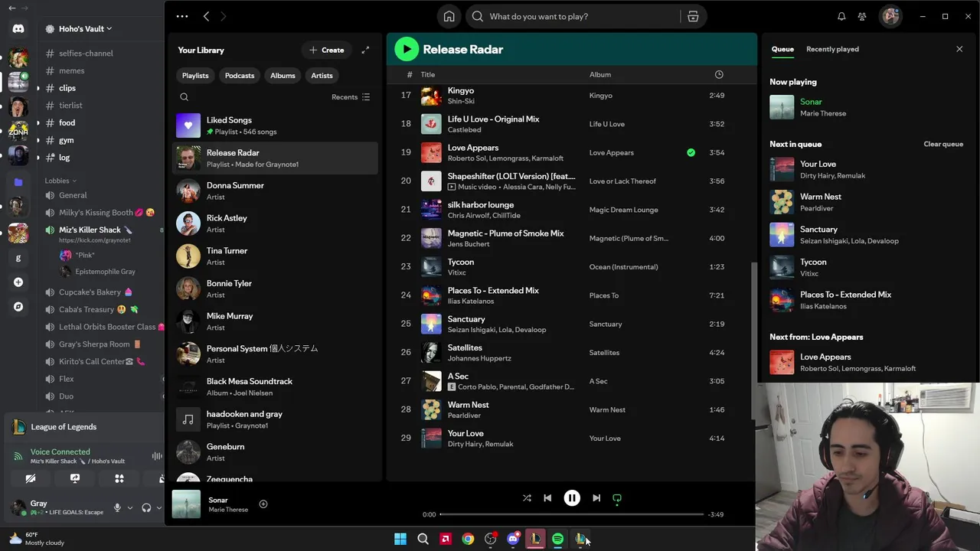The height and width of the screenshot is (551, 980).
Task: Open Liked Songs playlist
Action: tap(276, 126)
